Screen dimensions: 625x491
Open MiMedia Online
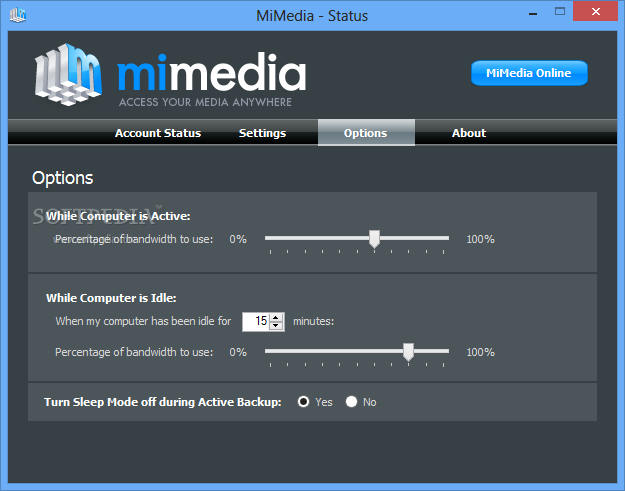[529, 73]
